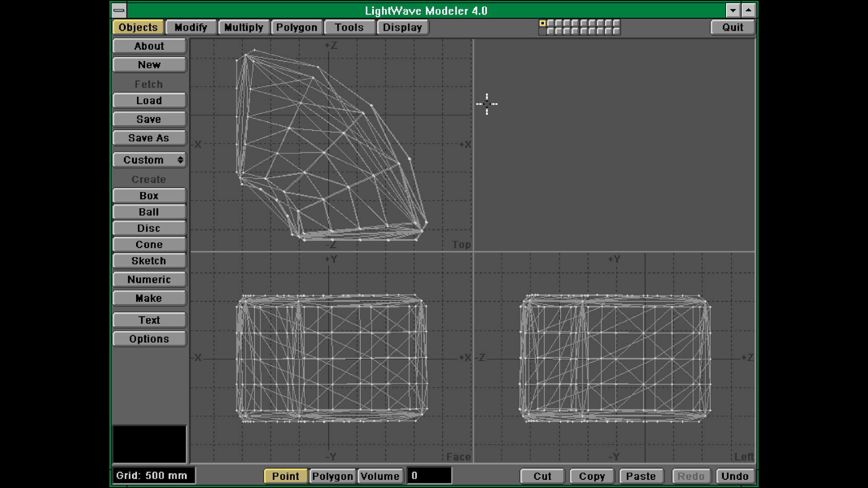Activate foreground layer 5 in top row
The image size is (868, 488).
pyautogui.click(x=575, y=23)
